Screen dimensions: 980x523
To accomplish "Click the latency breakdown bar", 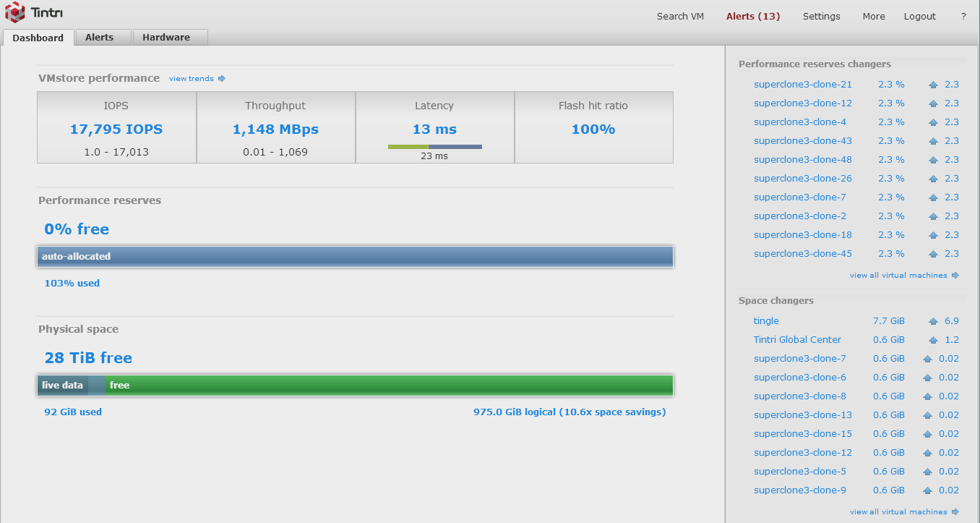I will [x=435, y=147].
